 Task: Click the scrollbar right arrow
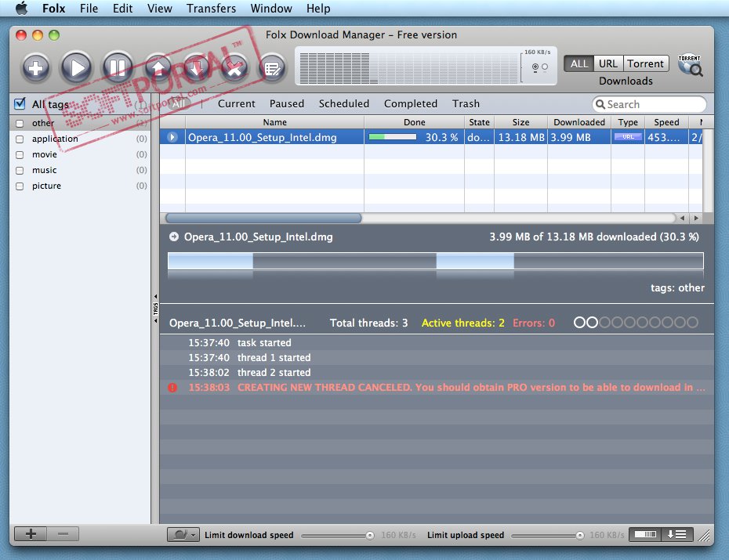click(696, 218)
